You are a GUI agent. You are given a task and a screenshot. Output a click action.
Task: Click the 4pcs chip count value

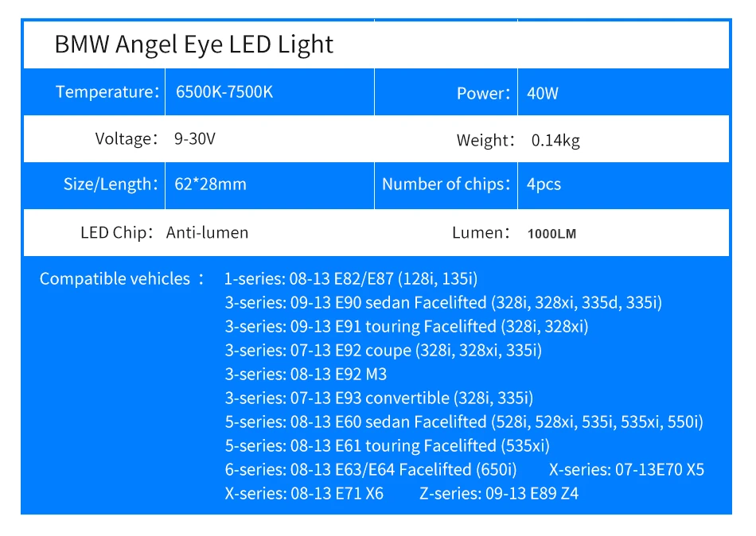point(544,184)
